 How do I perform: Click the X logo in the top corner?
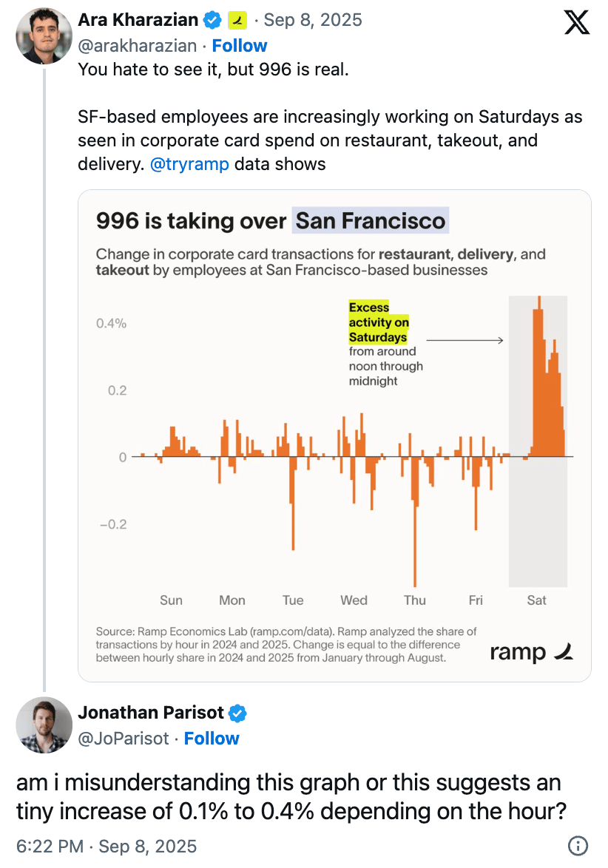point(577,22)
